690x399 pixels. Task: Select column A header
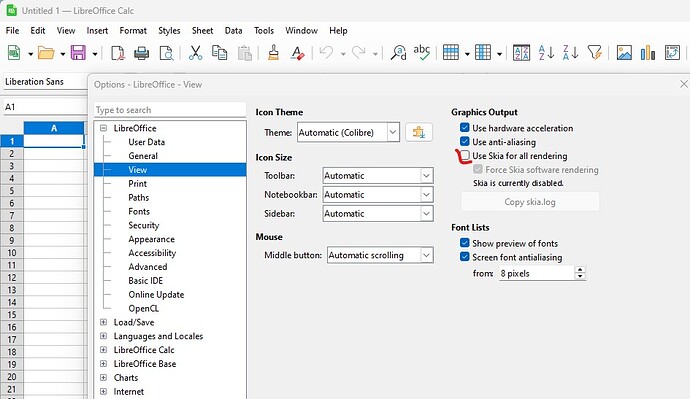(54, 128)
